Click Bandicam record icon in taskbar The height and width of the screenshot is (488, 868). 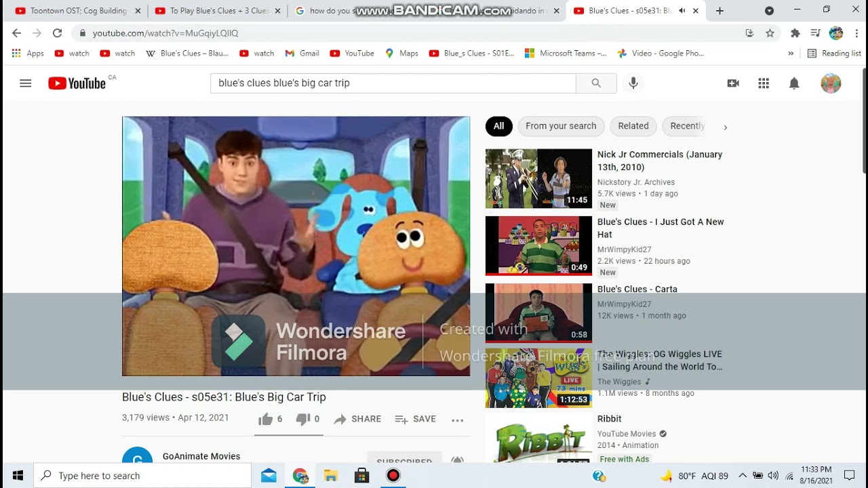click(393, 476)
